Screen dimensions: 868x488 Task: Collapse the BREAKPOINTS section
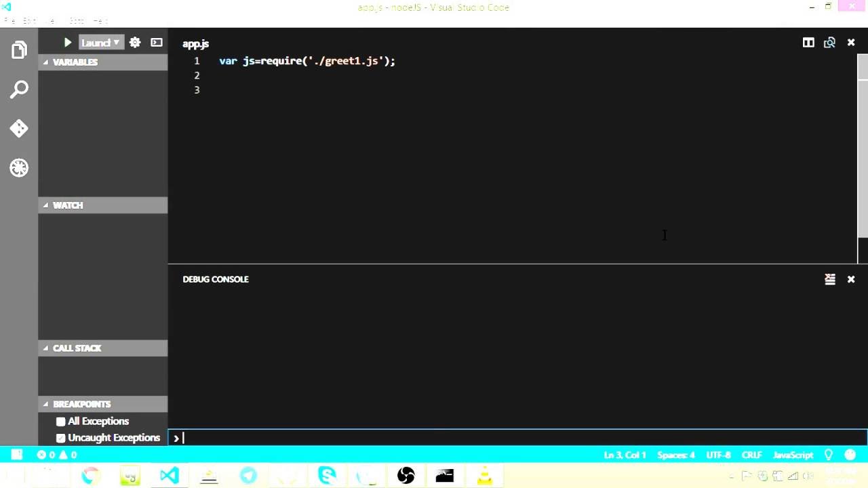click(x=103, y=404)
